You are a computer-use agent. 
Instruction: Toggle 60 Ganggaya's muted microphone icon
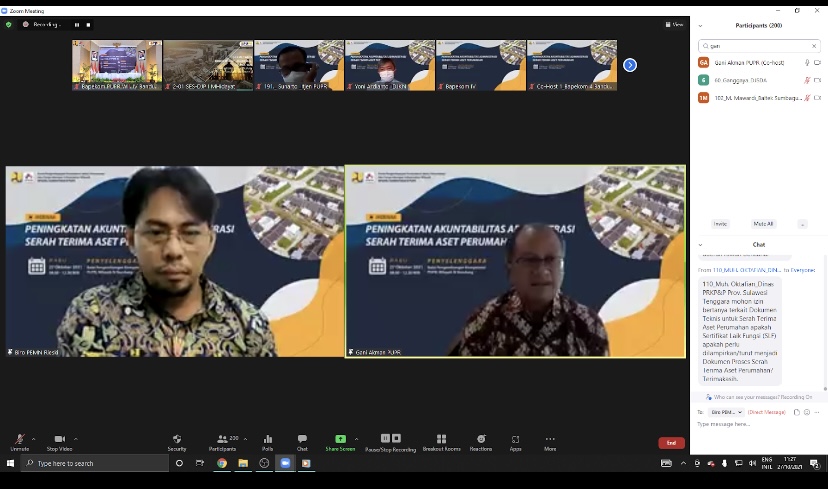[x=807, y=80]
